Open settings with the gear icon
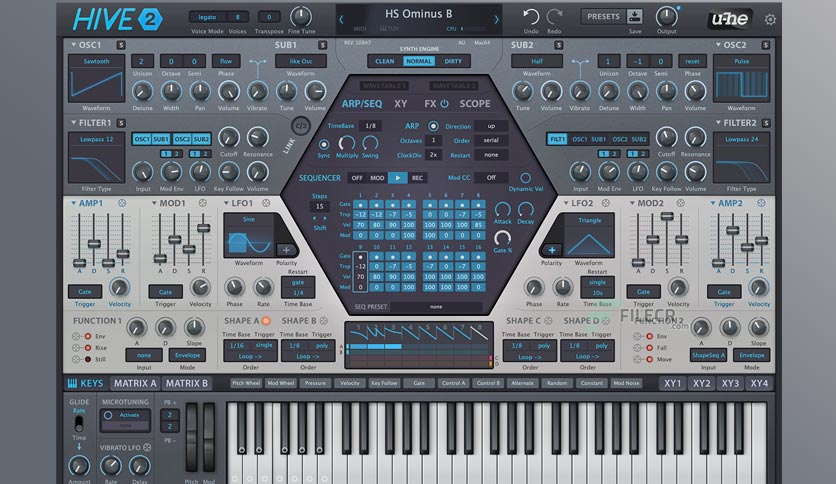The height and width of the screenshot is (484, 836). point(770,20)
